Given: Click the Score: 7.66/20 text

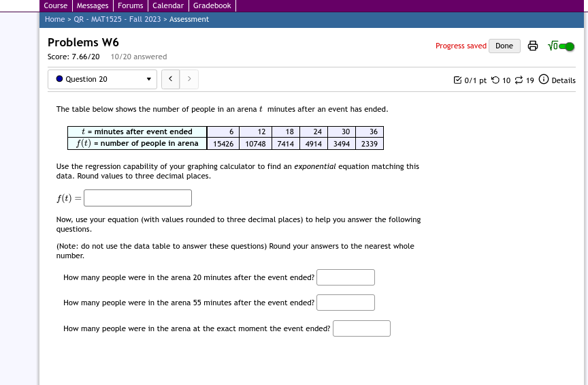Looking at the screenshot, I should [x=73, y=57].
